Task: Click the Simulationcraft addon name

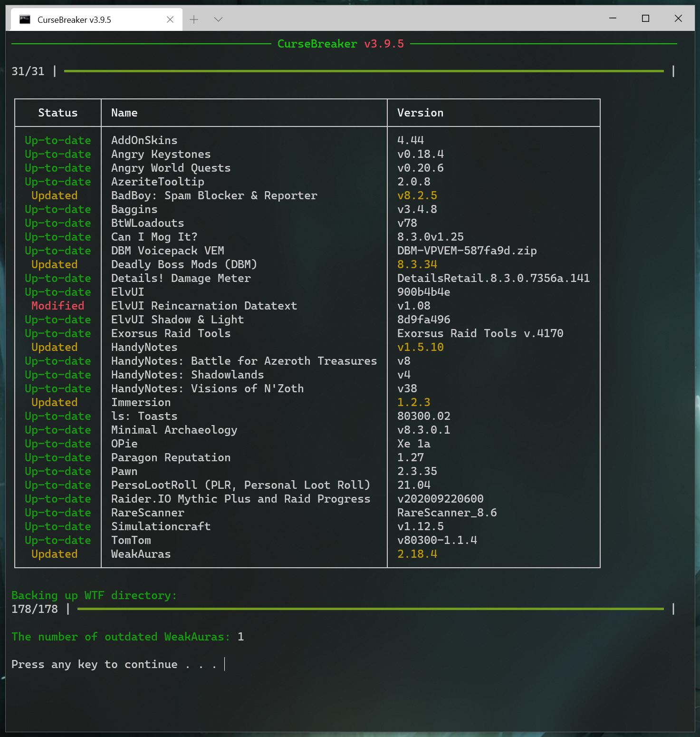Action: 161,526
